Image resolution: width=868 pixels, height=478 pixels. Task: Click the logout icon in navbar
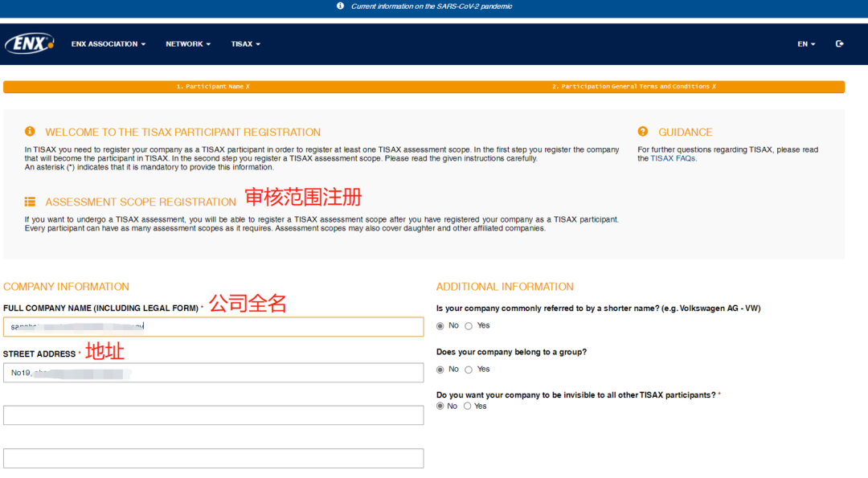[x=839, y=43]
